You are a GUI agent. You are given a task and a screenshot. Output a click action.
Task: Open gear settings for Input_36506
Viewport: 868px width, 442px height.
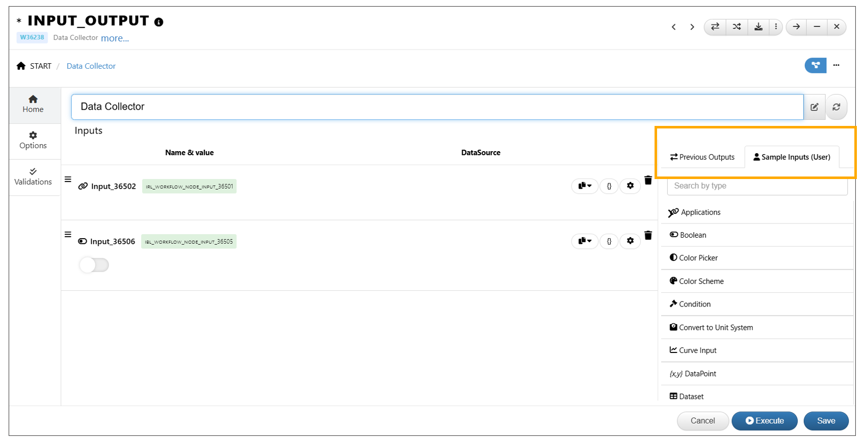[630, 241]
